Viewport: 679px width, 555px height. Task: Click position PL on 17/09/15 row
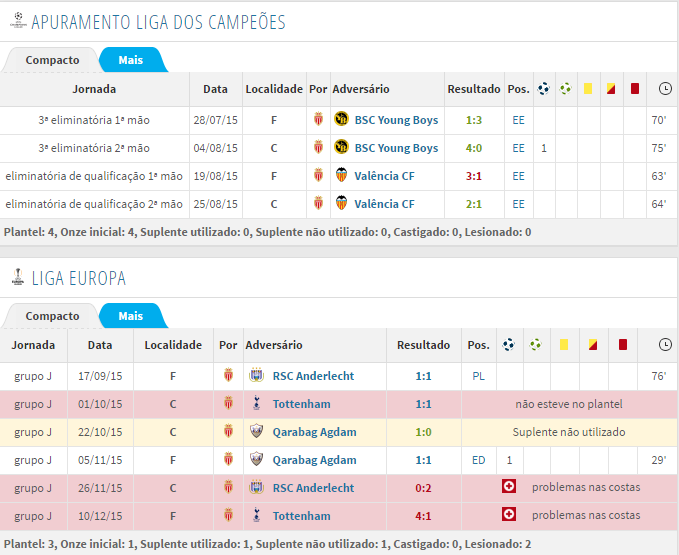(479, 376)
